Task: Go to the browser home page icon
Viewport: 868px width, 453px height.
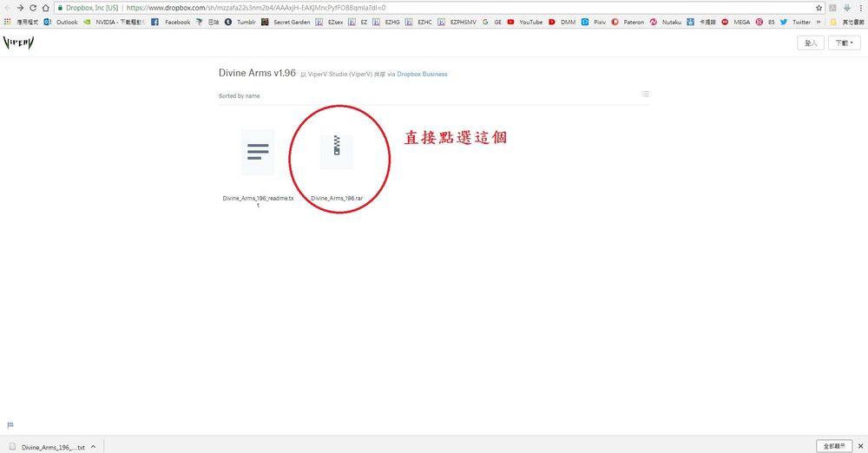Action: click(x=45, y=8)
